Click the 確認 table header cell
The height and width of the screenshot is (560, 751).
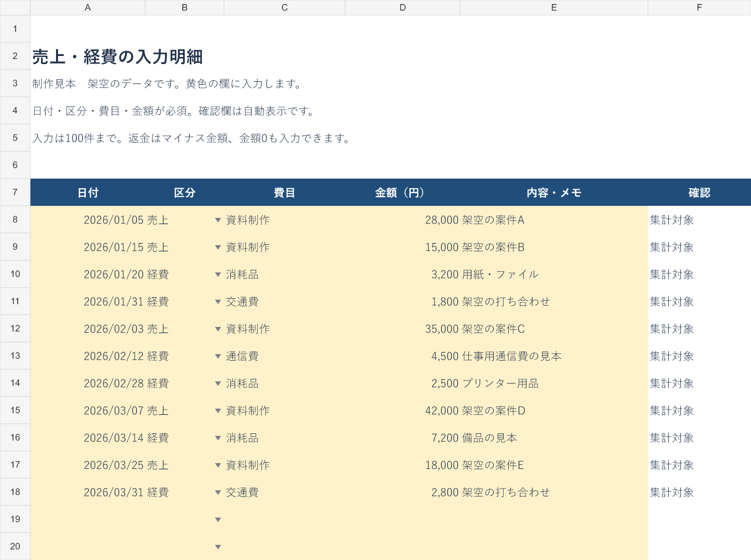click(700, 192)
